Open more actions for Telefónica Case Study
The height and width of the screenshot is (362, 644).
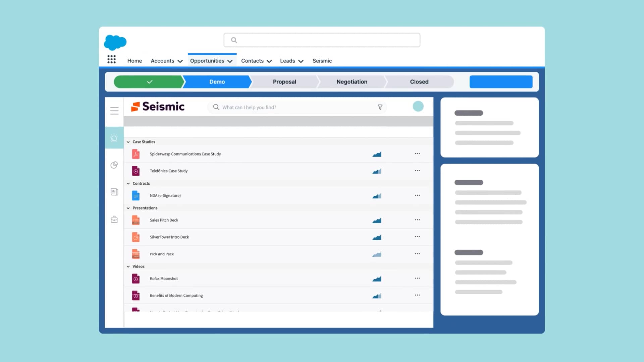pyautogui.click(x=417, y=170)
